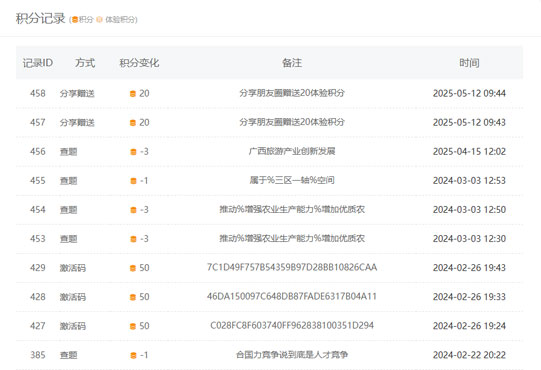The image size is (541, 370).
Task: Click the coin icon in row 454
Action: (133, 210)
